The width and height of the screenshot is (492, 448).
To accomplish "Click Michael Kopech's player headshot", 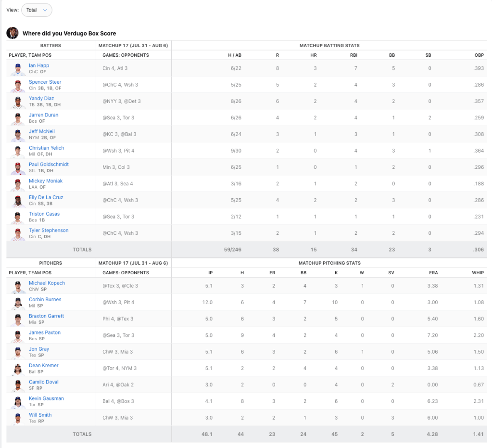I will [18, 286].
